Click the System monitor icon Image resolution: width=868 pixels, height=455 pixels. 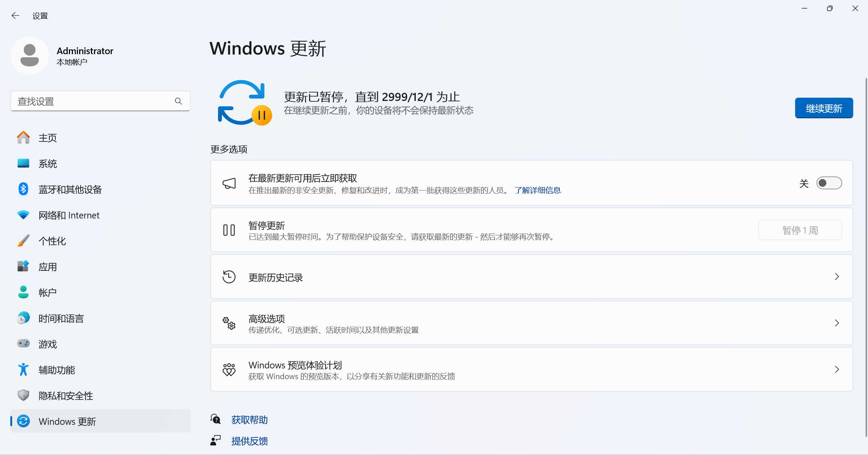23,163
